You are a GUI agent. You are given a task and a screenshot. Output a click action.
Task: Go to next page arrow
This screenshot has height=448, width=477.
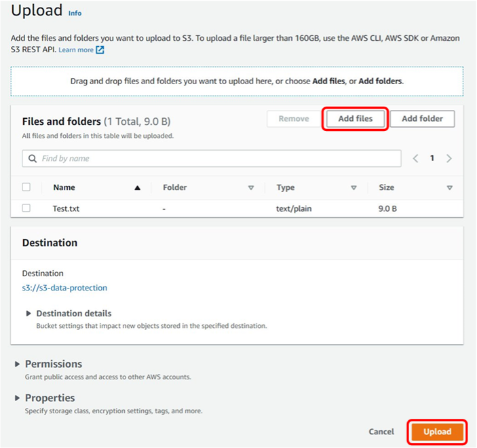tap(449, 158)
